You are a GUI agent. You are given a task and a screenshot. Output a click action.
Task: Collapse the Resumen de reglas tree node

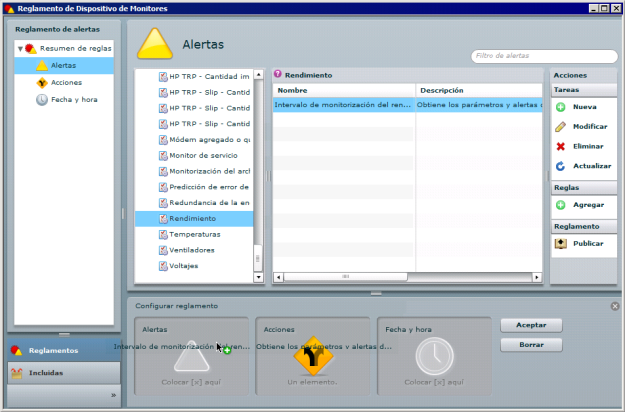(20, 48)
